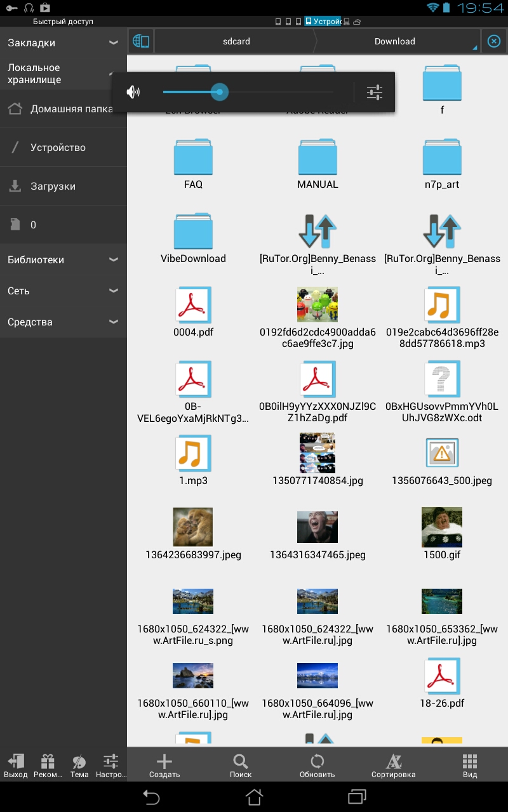
Task: Open the Сортировка sort options
Action: (x=394, y=764)
